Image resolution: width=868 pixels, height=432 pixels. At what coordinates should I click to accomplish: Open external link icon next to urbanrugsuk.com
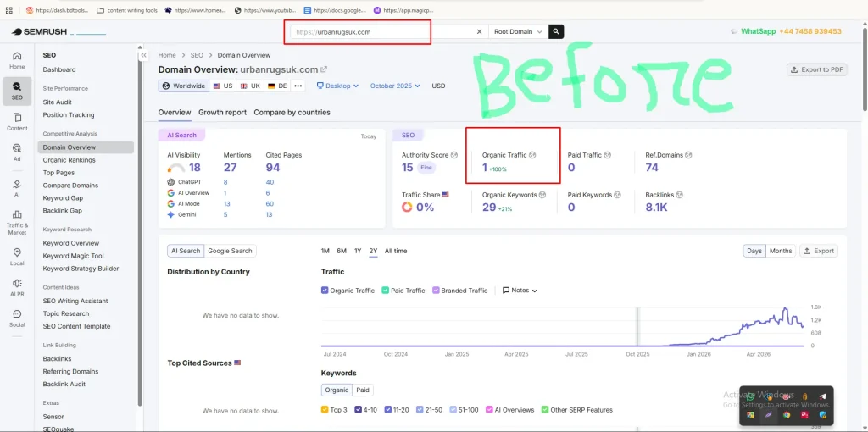pyautogui.click(x=324, y=69)
